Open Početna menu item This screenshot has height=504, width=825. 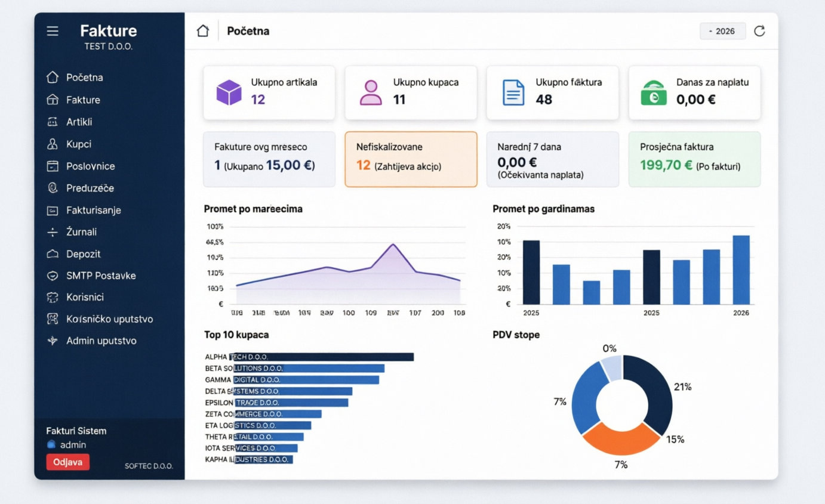(85, 78)
